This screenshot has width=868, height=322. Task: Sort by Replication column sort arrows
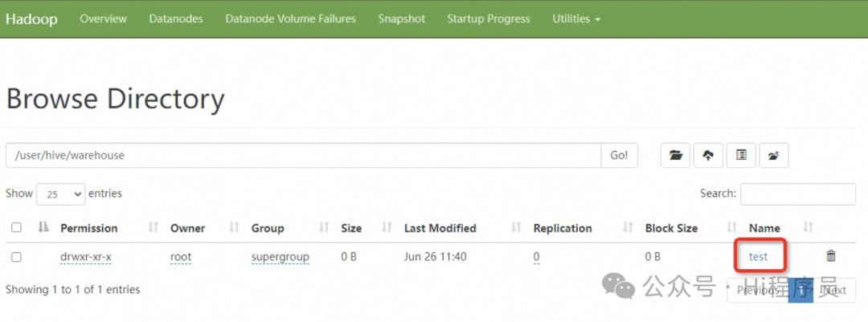coord(628,226)
